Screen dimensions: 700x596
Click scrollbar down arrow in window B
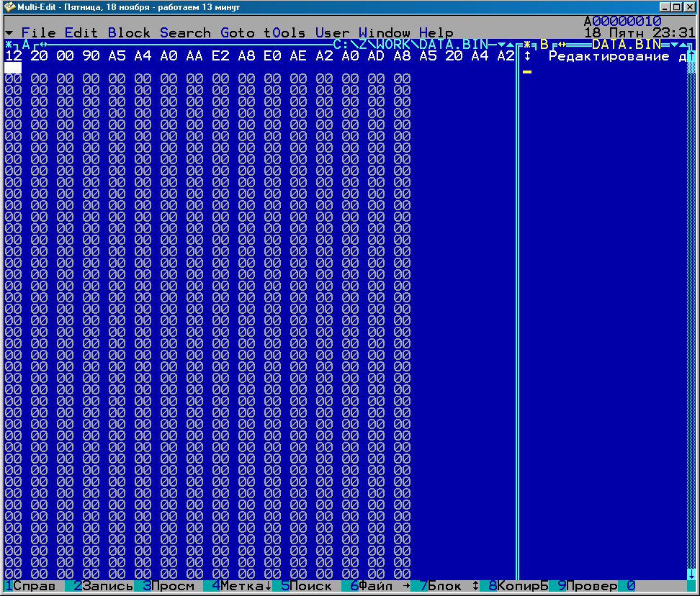pyautogui.click(x=691, y=574)
